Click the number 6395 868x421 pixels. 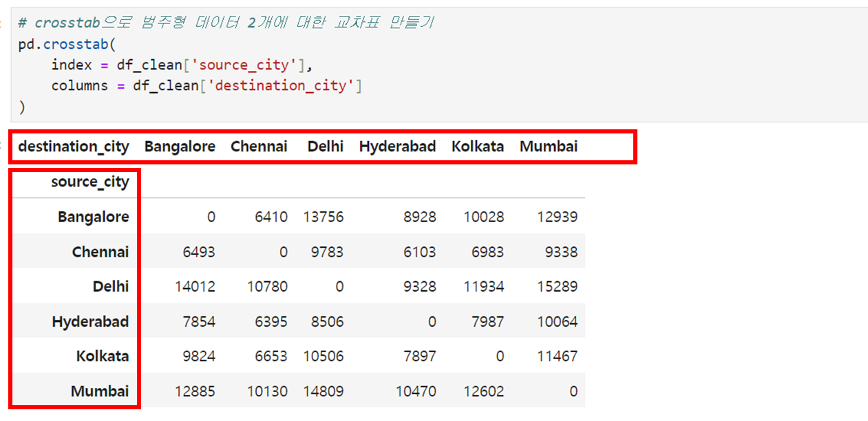click(270, 321)
